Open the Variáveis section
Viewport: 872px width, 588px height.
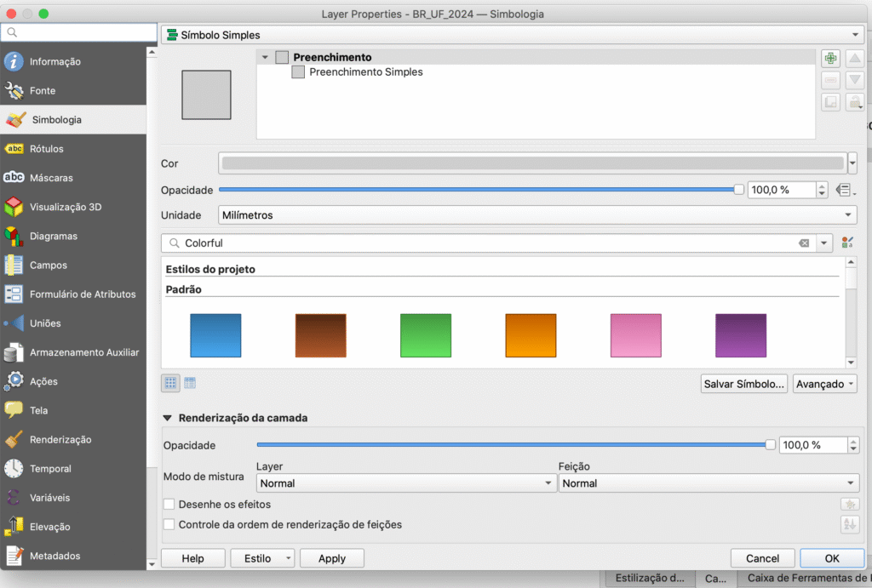click(x=73, y=498)
